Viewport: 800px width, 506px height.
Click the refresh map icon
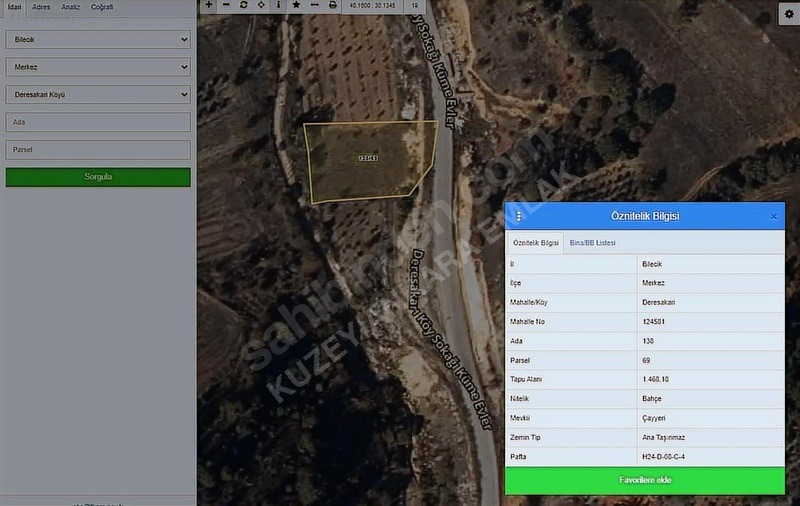coord(243,5)
